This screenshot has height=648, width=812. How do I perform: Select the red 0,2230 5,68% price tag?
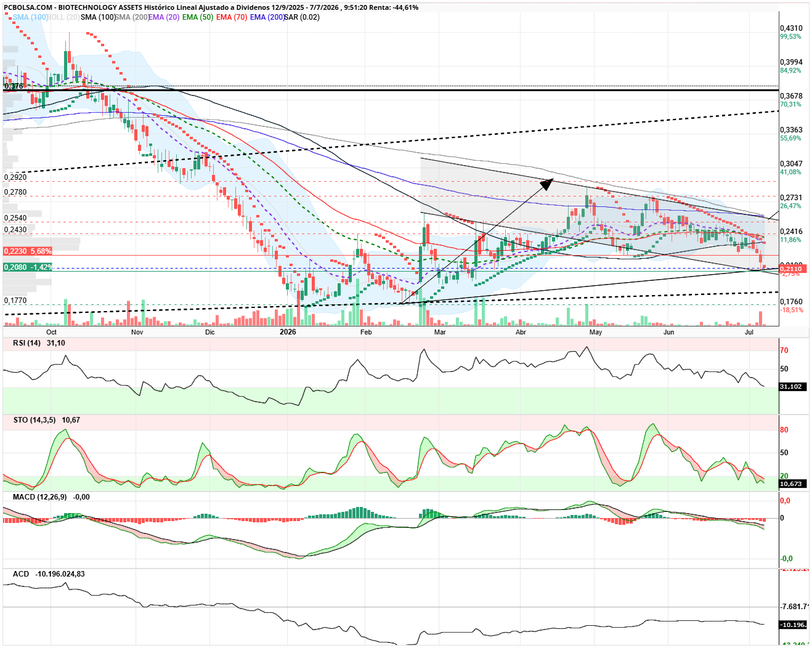click(28, 251)
